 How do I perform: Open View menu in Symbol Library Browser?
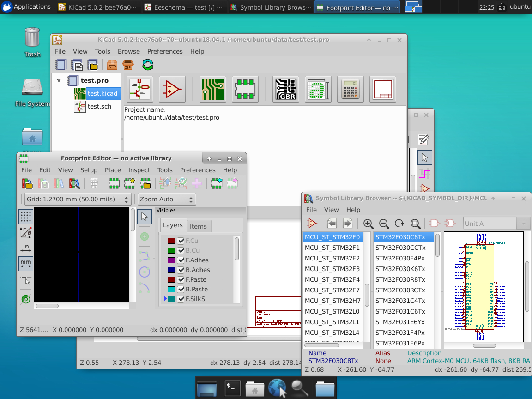tap(331, 210)
